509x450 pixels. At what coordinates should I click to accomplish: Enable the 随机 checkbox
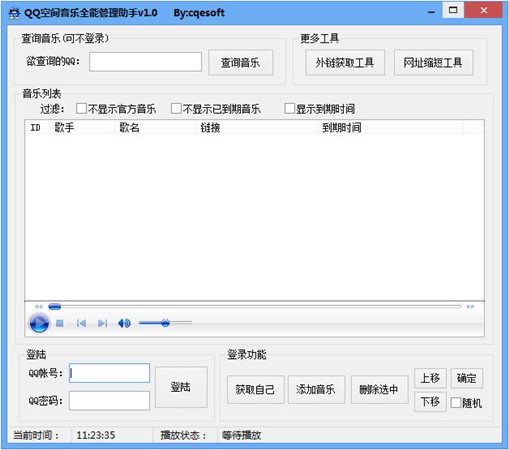coord(456,403)
